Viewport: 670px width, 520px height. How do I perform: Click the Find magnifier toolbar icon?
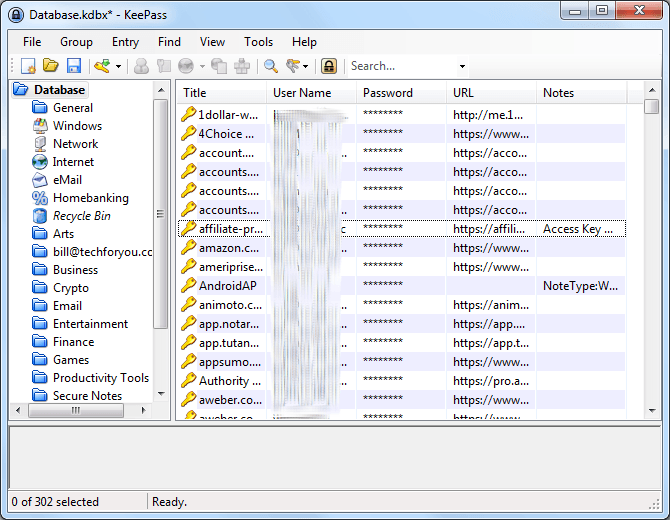270,66
